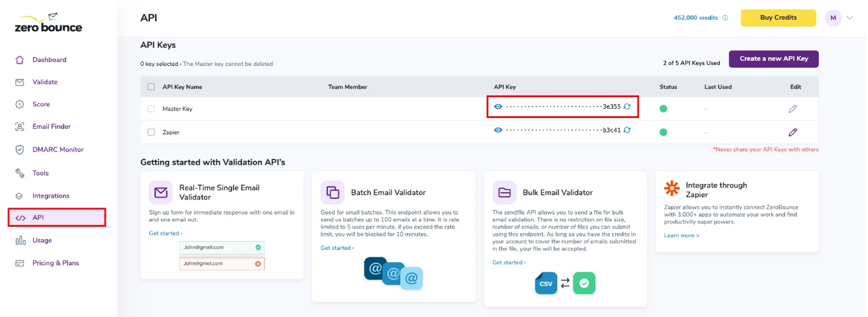Click the credits info icon
The height and width of the screenshot is (317, 868).
tap(725, 18)
